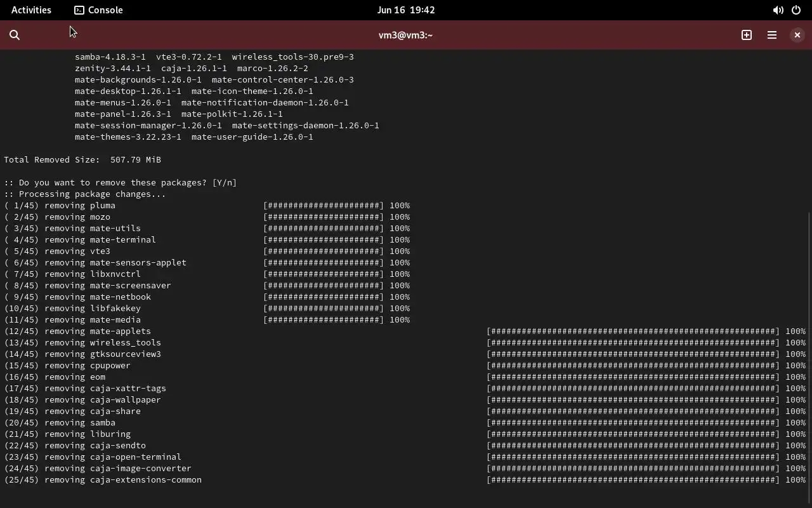This screenshot has height=508, width=812.
Task: Click the 'removing mate-applets' line
Action: coord(405,331)
